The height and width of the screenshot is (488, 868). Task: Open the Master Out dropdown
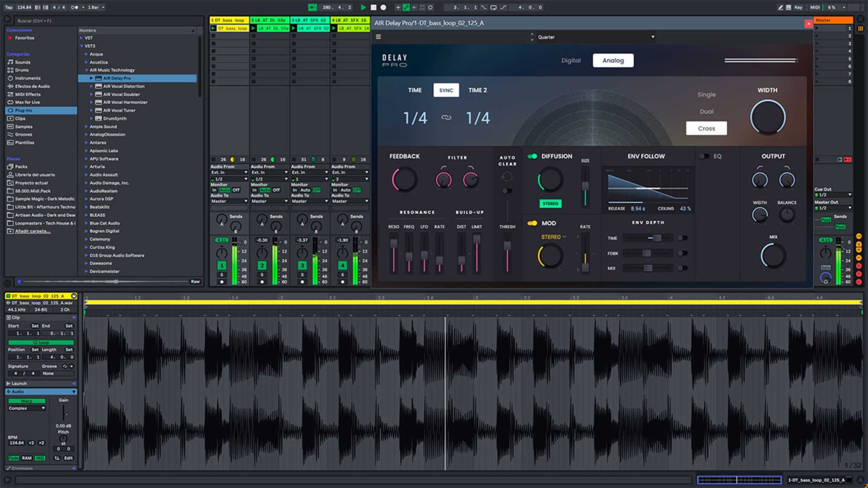coord(833,208)
